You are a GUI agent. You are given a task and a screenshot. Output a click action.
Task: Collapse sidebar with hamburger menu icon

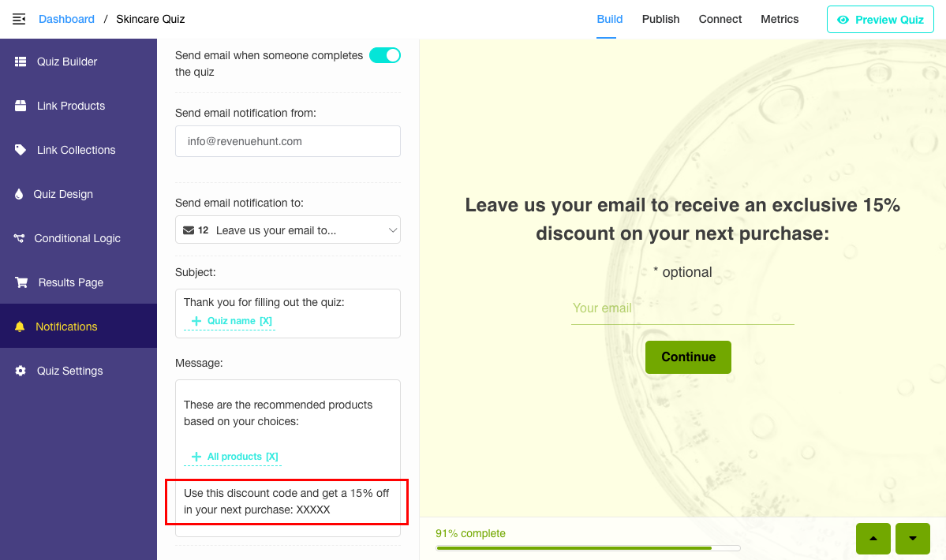19,19
